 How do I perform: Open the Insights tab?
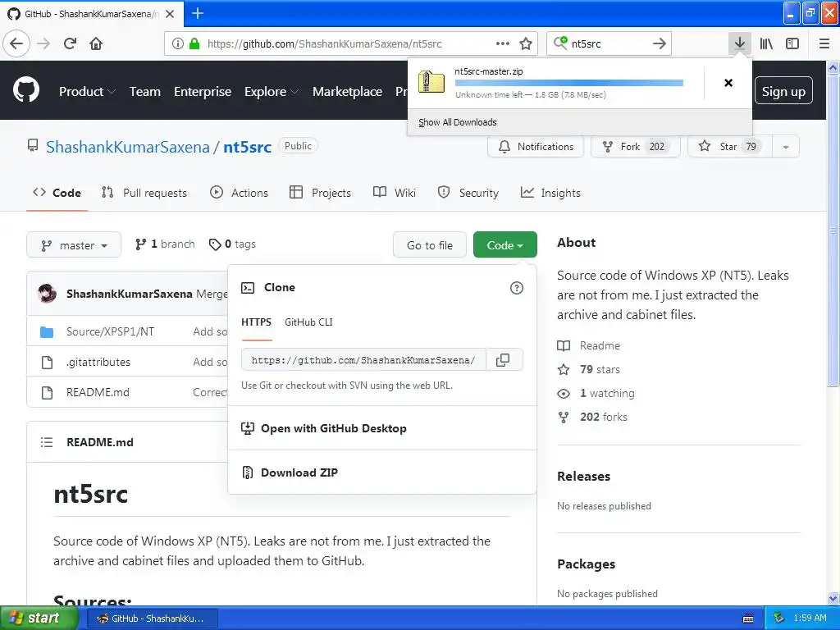(x=550, y=193)
